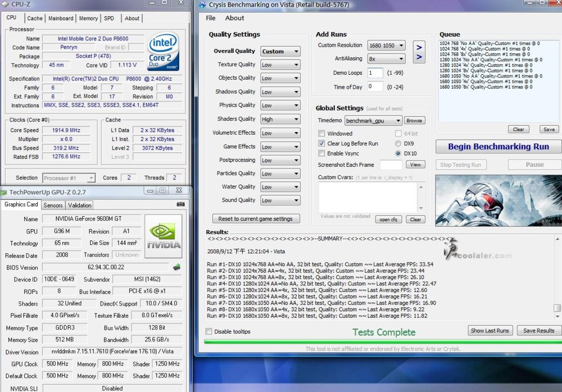Change the Shaders Quality dropdown set to High

(280, 119)
